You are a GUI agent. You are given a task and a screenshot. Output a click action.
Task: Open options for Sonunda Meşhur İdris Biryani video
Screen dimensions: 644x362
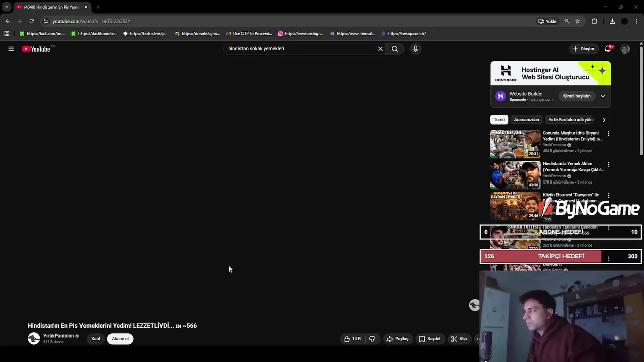[x=608, y=134]
